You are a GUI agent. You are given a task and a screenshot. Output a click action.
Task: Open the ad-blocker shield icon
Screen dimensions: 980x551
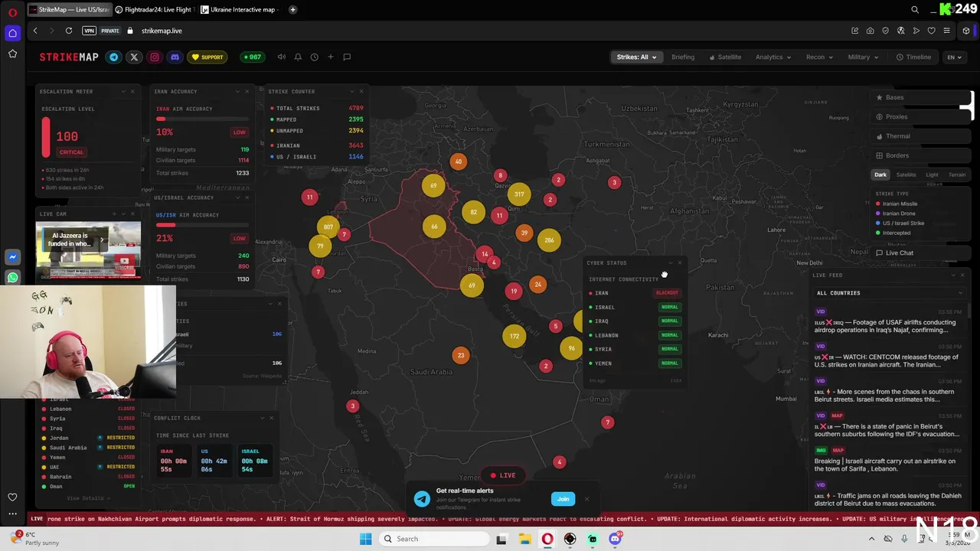(x=885, y=31)
